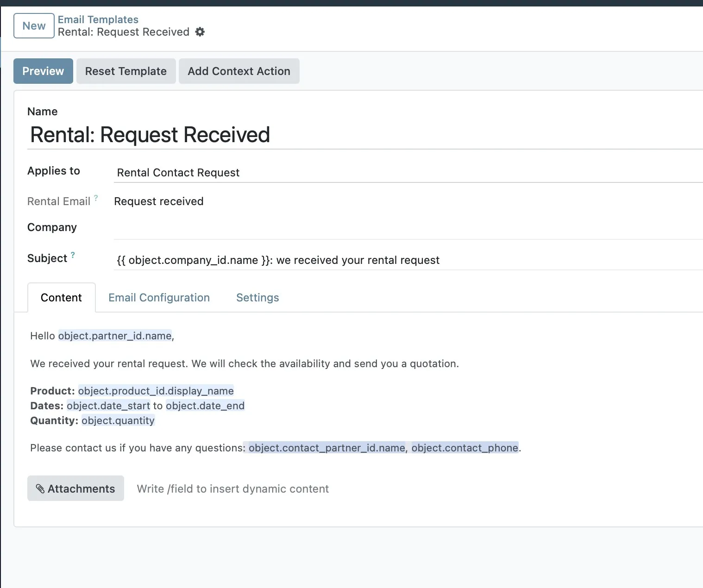
Task: Open the Email Configuration tab
Action: point(159,298)
